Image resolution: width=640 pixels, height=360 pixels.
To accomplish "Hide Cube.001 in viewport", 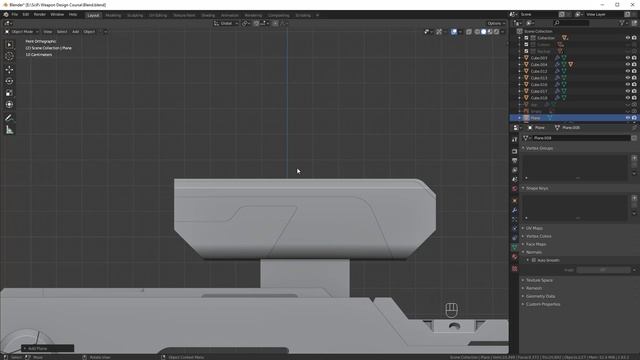I will click(628, 58).
